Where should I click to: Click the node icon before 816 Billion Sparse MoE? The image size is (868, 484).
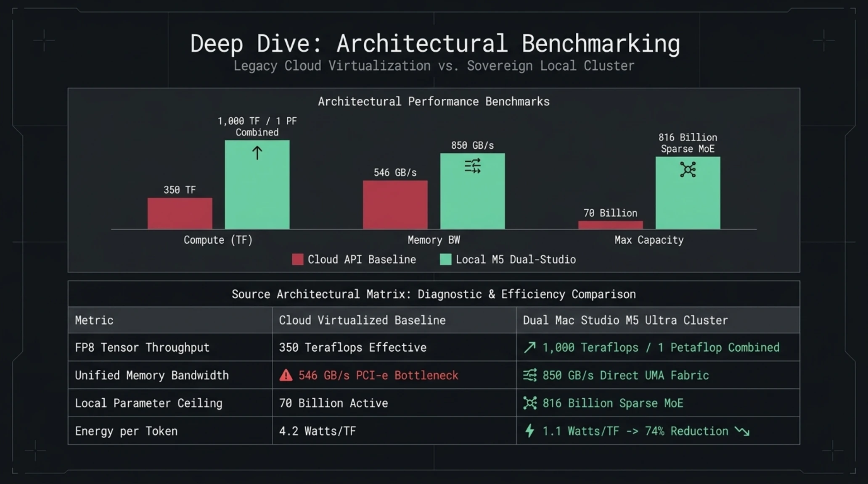coord(530,403)
